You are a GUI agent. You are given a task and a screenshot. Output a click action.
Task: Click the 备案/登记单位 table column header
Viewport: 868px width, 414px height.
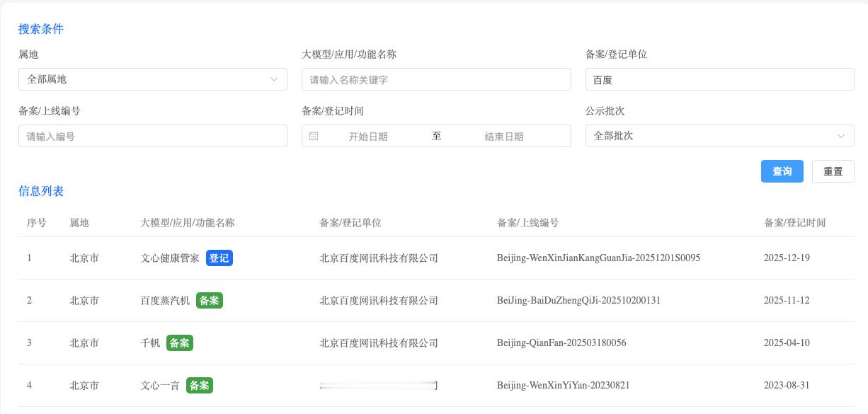pyautogui.click(x=350, y=223)
